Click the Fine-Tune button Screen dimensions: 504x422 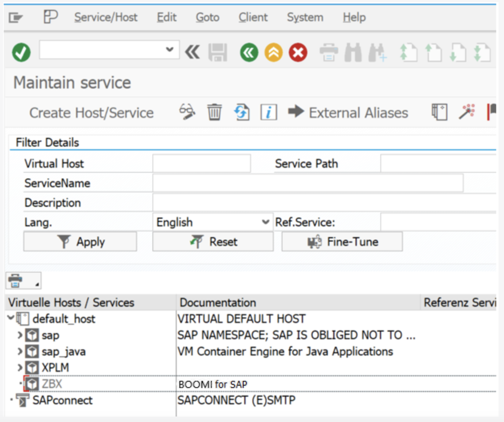pos(342,242)
